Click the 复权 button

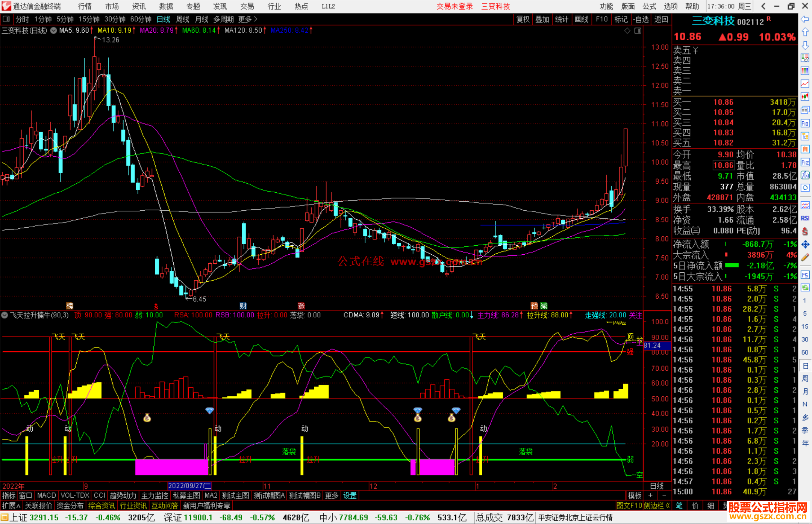(523, 19)
